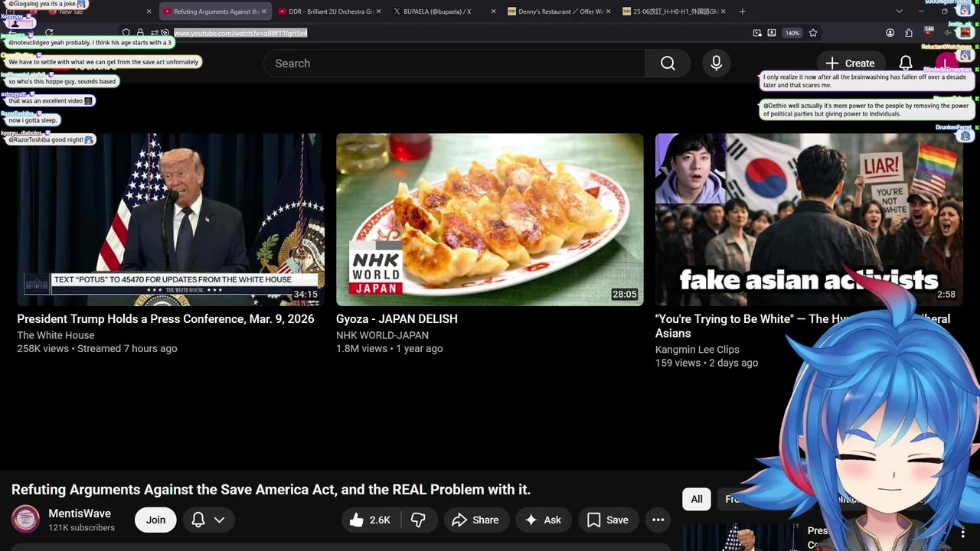This screenshot has height=551, width=980.
Task: Click the Gyoza - JAPAN DELISH title
Action: (397, 319)
